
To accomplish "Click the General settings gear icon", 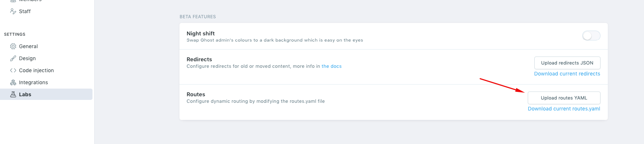I will (13, 46).
